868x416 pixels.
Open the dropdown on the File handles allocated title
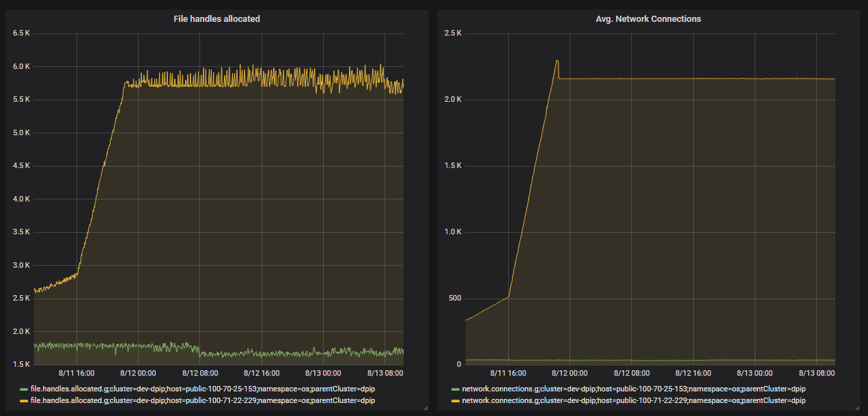[216, 18]
